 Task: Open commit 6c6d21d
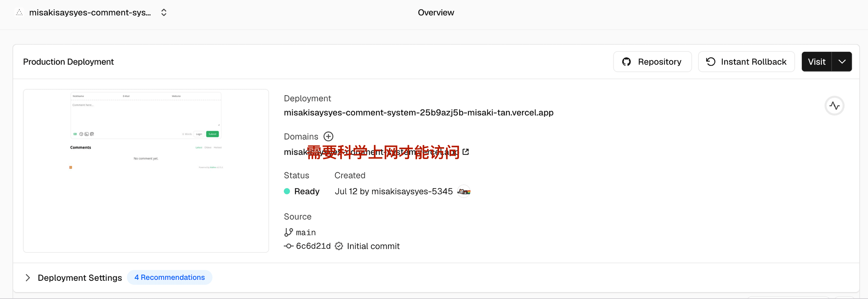pyautogui.click(x=313, y=246)
